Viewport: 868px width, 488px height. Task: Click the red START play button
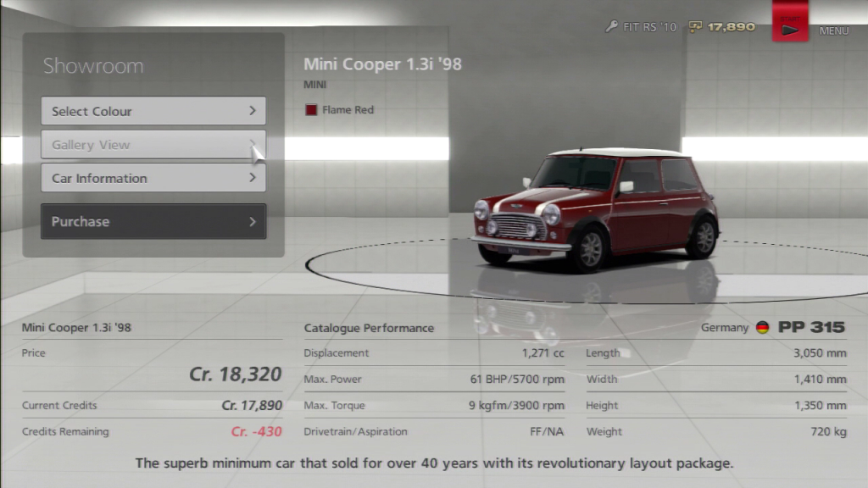click(790, 22)
